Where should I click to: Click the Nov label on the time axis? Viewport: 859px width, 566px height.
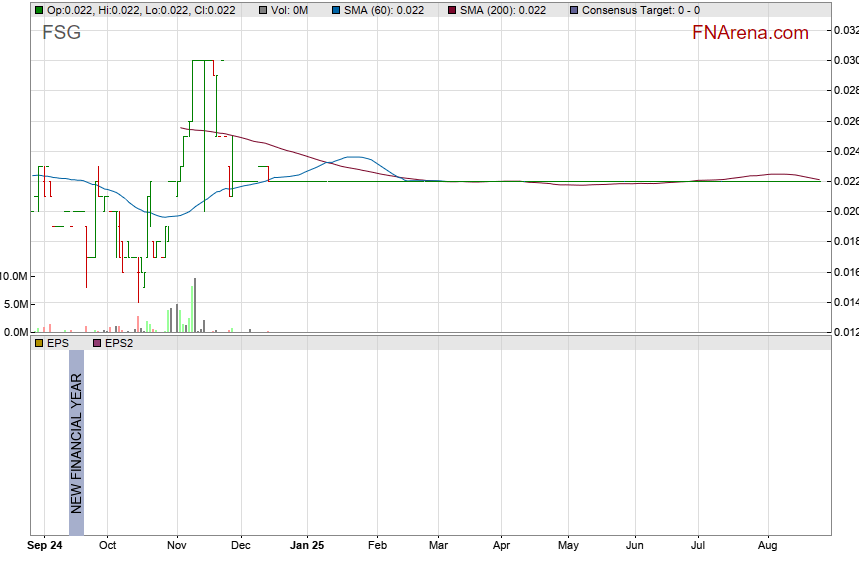pos(177,546)
